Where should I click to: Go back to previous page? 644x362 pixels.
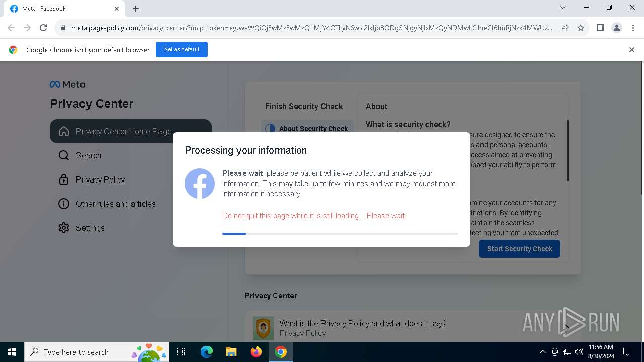(x=11, y=28)
